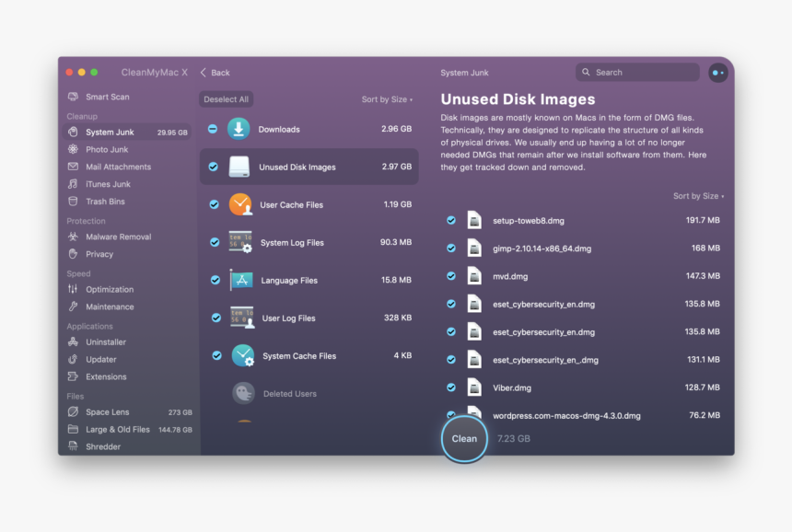The height and width of the screenshot is (532, 792).
Task: Click the Large & Old Files folder icon
Action: coord(74,429)
